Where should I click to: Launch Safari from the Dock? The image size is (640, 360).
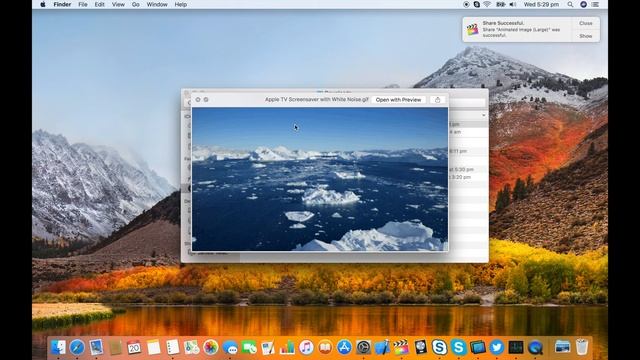point(77,347)
